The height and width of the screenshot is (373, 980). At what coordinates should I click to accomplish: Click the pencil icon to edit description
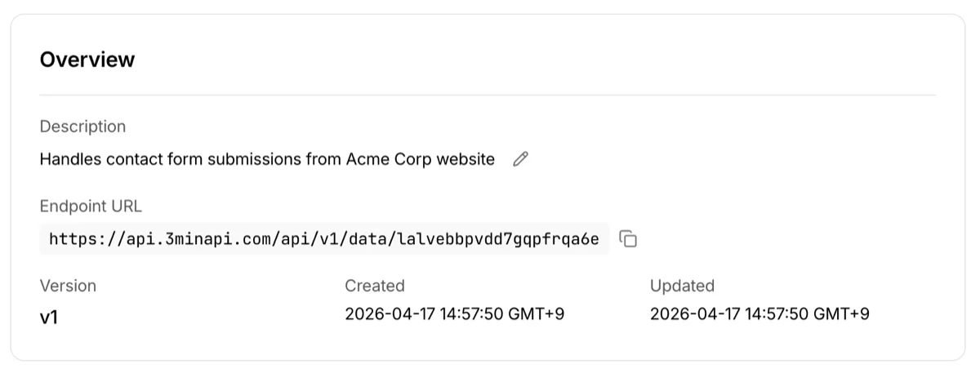pos(520,160)
